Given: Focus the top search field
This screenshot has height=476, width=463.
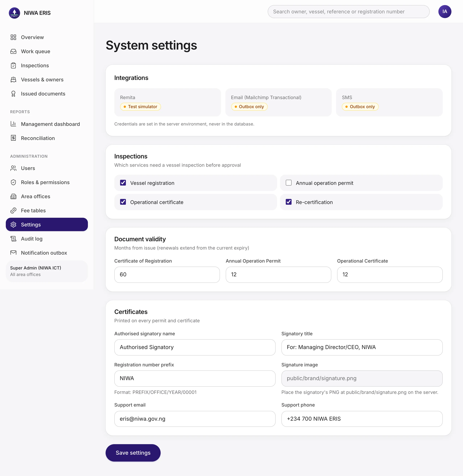Looking at the screenshot, I should (349, 12).
